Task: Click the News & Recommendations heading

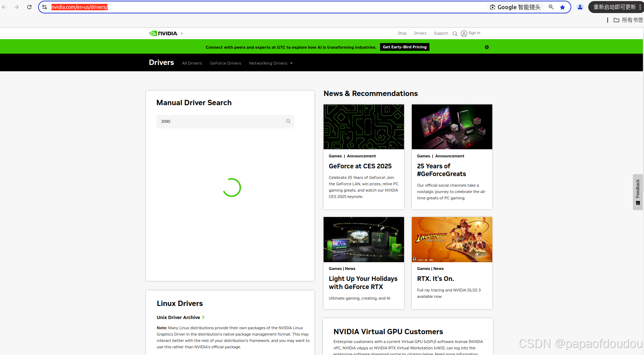Action: tap(371, 94)
